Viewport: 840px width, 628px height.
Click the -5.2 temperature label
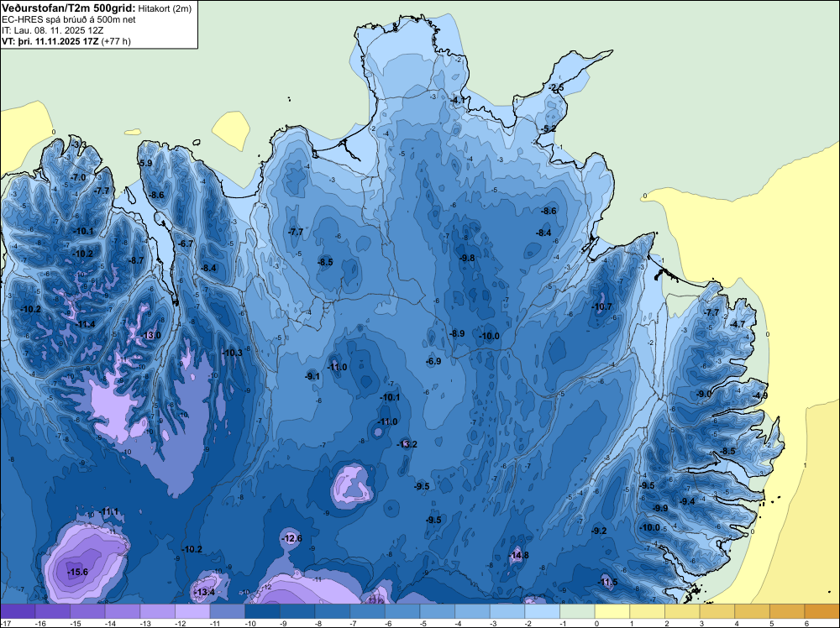(x=549, y=129)
